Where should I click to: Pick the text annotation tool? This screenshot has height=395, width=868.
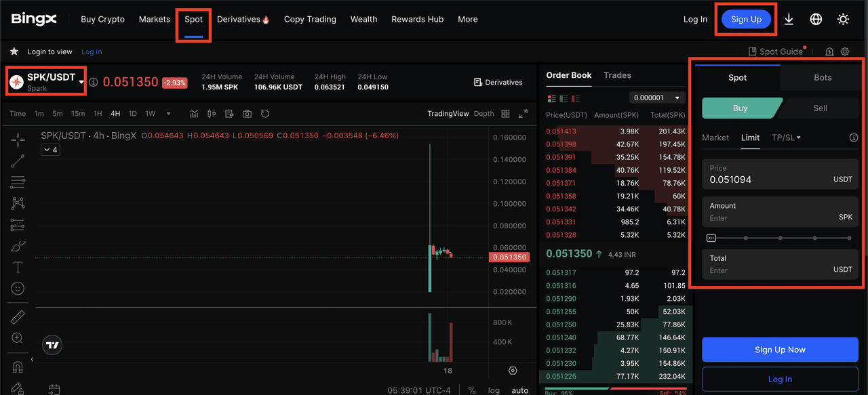(x=18, y=268)
